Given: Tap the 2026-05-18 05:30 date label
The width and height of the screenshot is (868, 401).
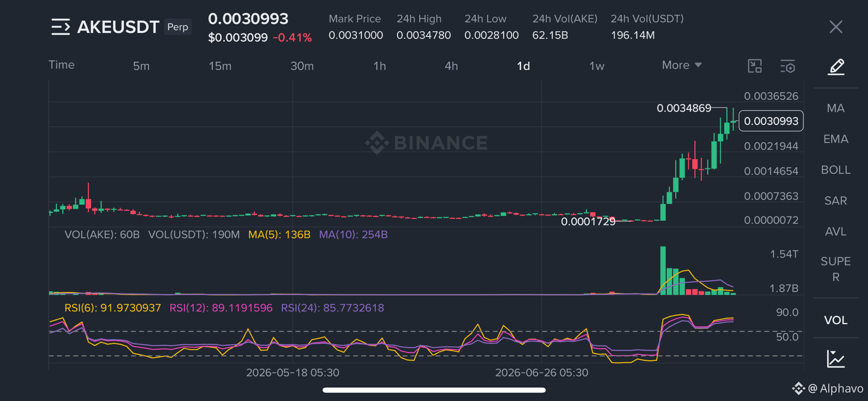Looking at the screenshot, I should click(293, 372).
